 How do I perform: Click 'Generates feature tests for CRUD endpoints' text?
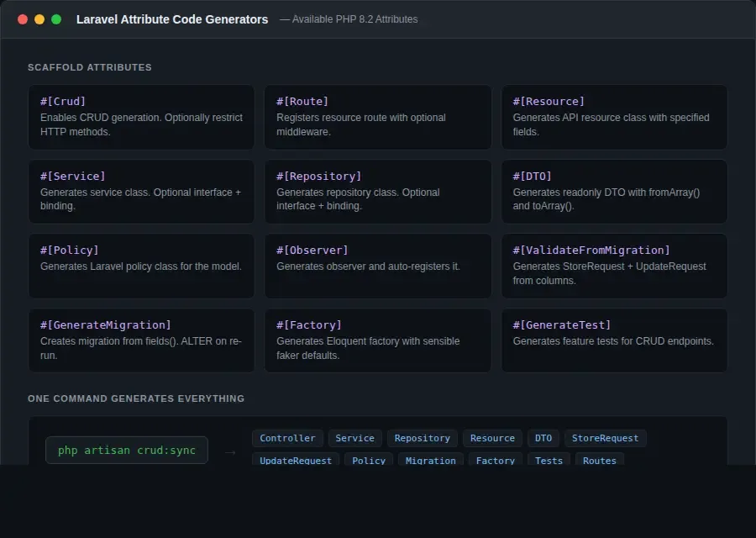click(613, 341)
